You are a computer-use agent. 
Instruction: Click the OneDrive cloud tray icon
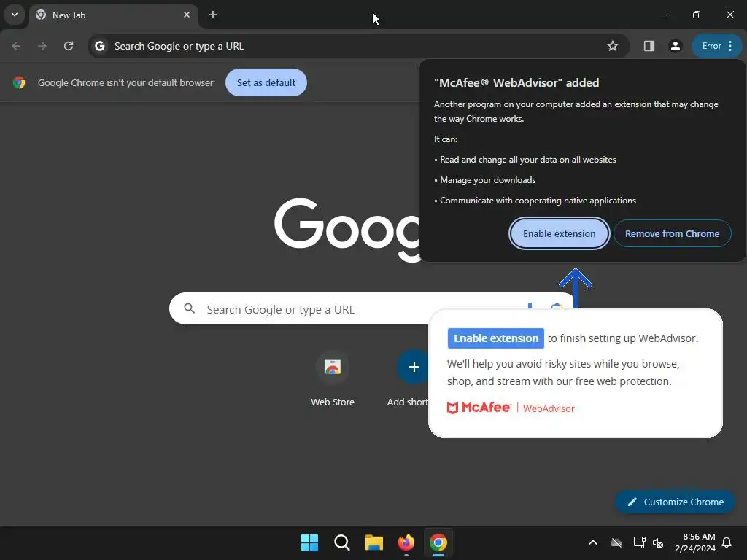pos(616,542)
